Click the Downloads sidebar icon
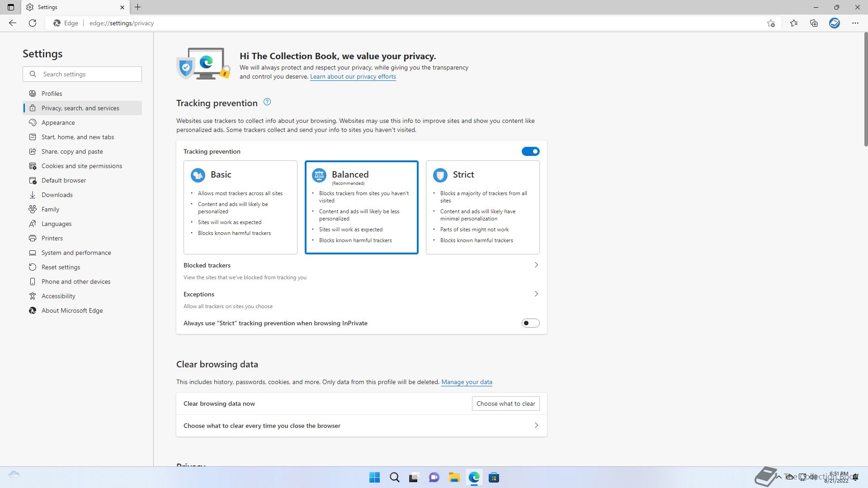The height and width of the screenshot is (488, 868). tap(33, 195)
